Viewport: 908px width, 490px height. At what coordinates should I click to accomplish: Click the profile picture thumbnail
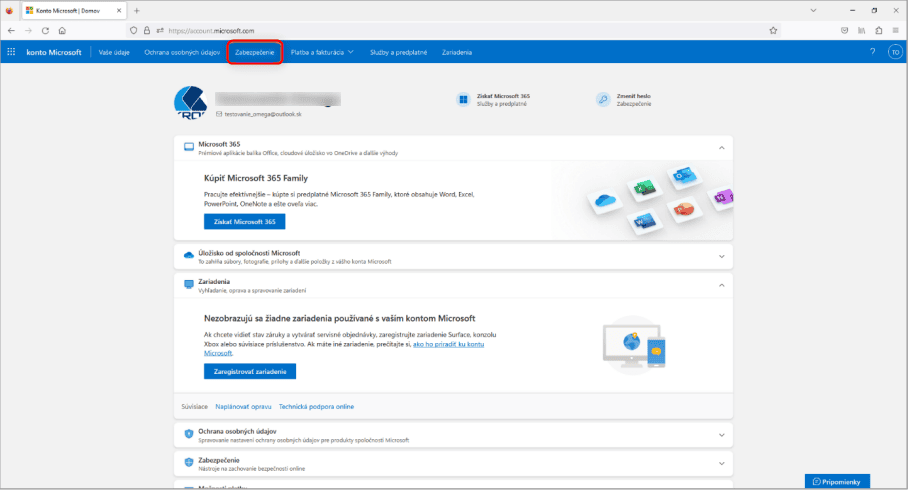tap(189, 101)
